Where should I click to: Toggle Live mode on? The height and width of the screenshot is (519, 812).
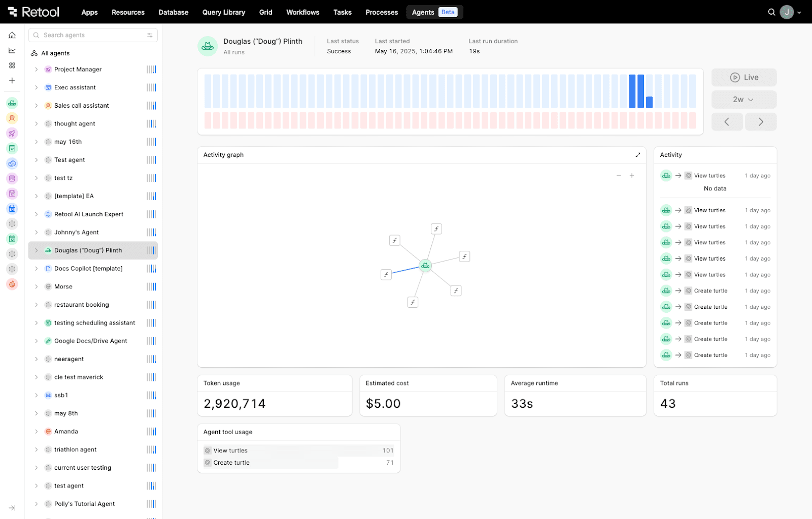[744, 78]
